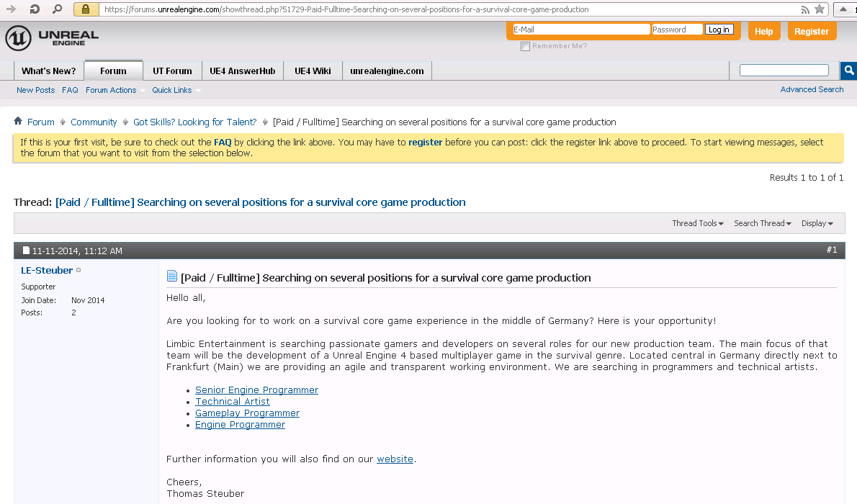Go to Community in the breadcrumb
The width and height of the screenshot is (857, 504).
click(94, 122)
